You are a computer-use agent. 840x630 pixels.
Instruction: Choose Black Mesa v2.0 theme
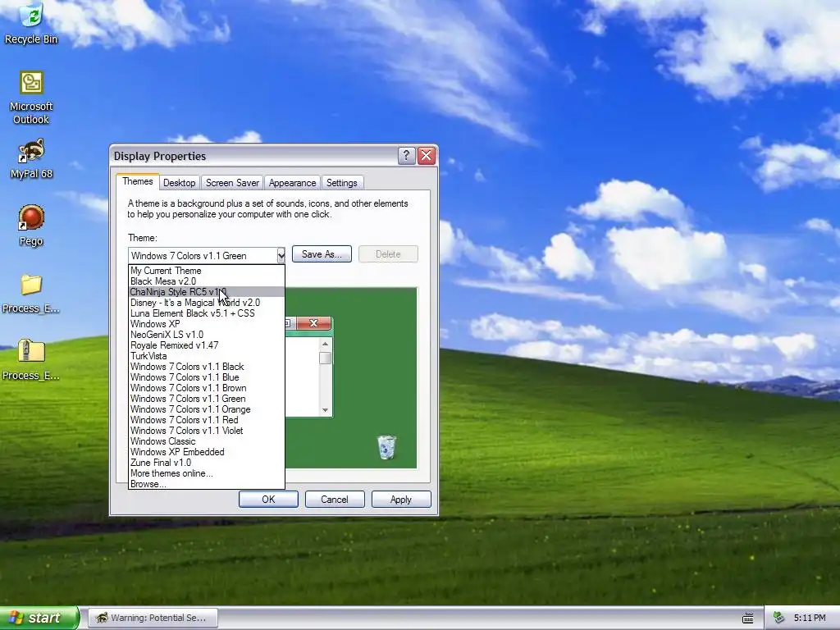207,281
